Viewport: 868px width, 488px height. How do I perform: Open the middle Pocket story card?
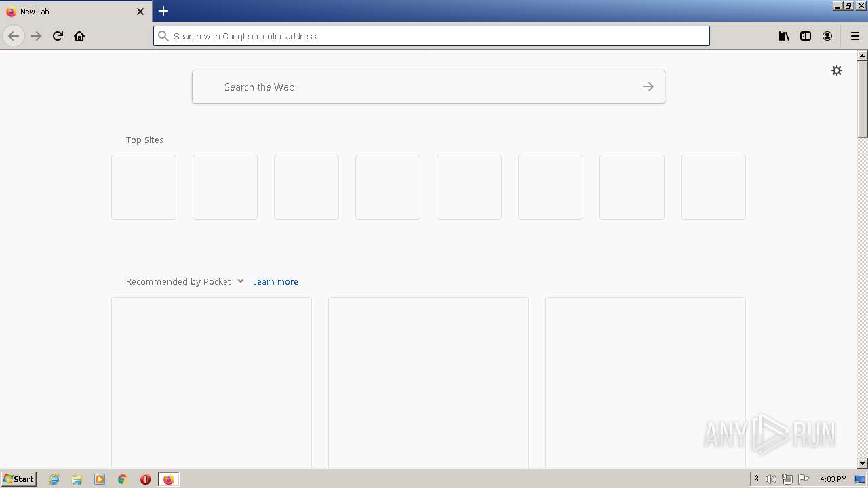pyautogui.click(x=429, y=383)
